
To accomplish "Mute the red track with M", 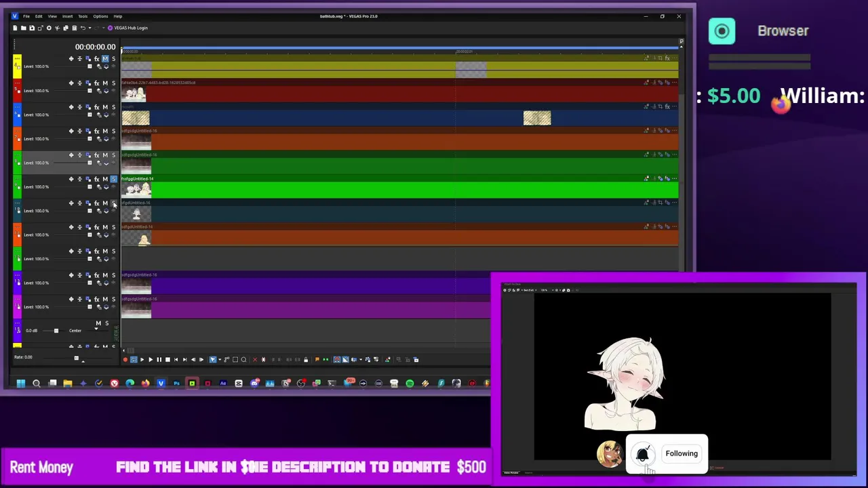I will pyautogui.click(x=105, y=83).
